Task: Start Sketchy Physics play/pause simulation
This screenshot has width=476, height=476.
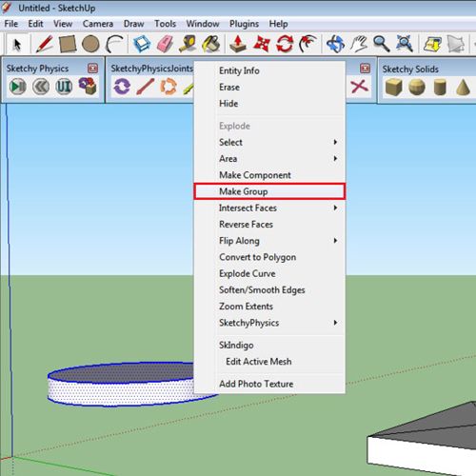Action: click(x=17, y=87)
